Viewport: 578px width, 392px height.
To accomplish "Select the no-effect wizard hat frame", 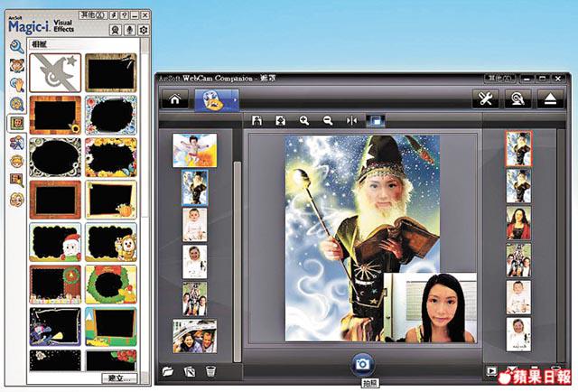I will 55,72.
